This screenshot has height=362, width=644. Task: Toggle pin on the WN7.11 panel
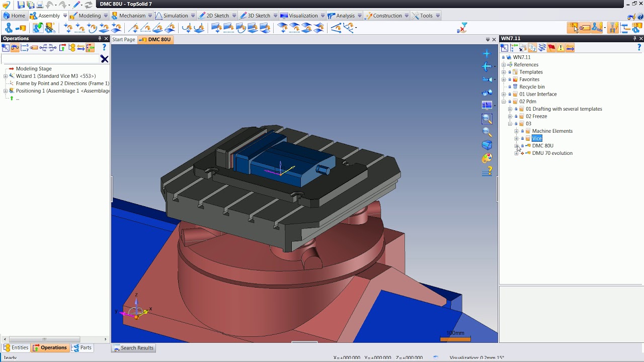coord(634,39)
